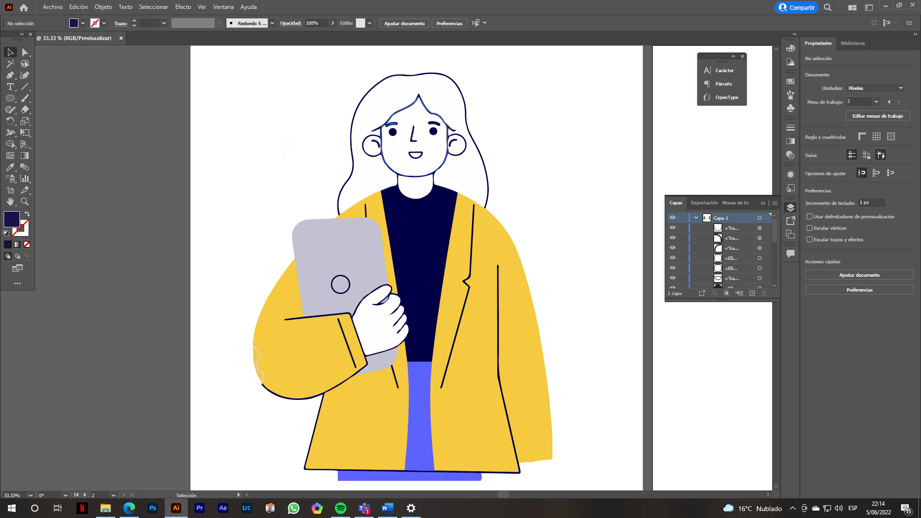Create new layer in Capas panel
921x518 pixels.
[752, 293]
